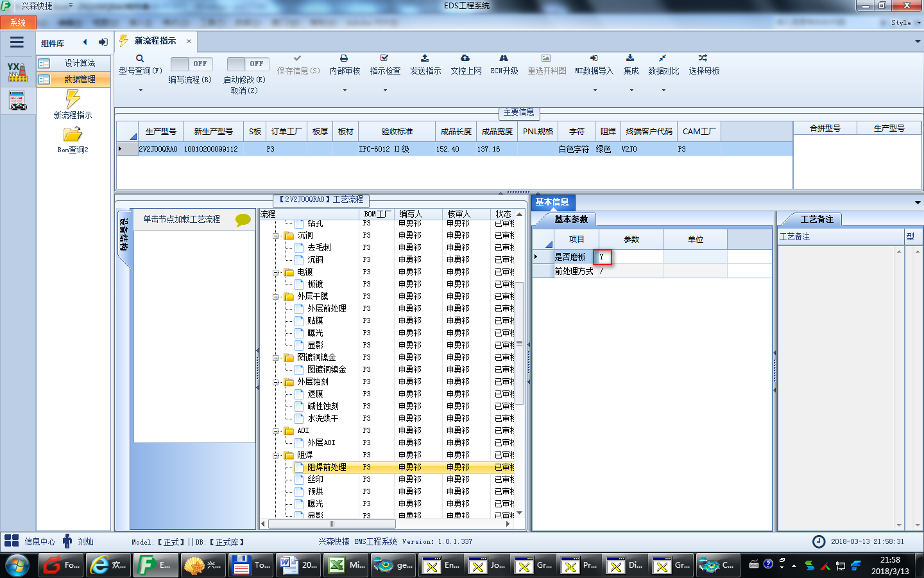Open the dropdown arrow under MI数据导入

[x=594, y=90]
